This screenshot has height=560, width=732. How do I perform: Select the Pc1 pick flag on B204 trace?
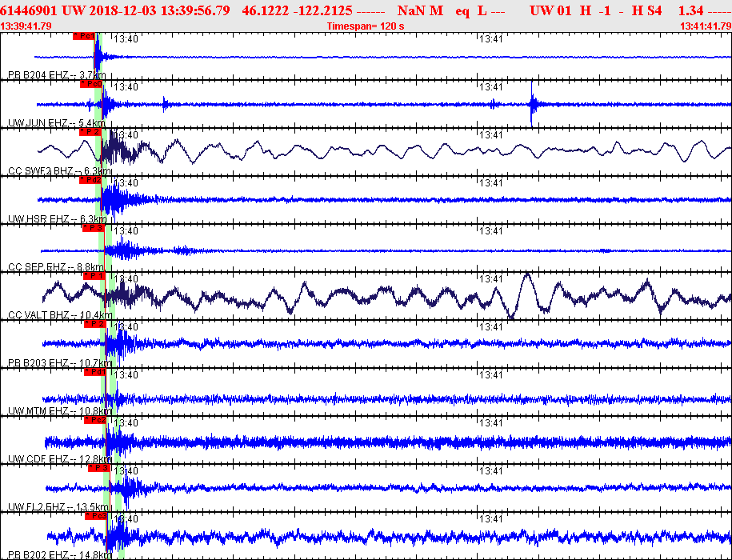pyautogui.click(x=83, y=36)
